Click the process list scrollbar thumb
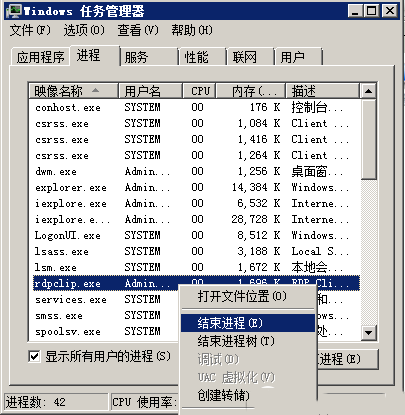The height and width of the screenshot is (415, 405). 368,139
